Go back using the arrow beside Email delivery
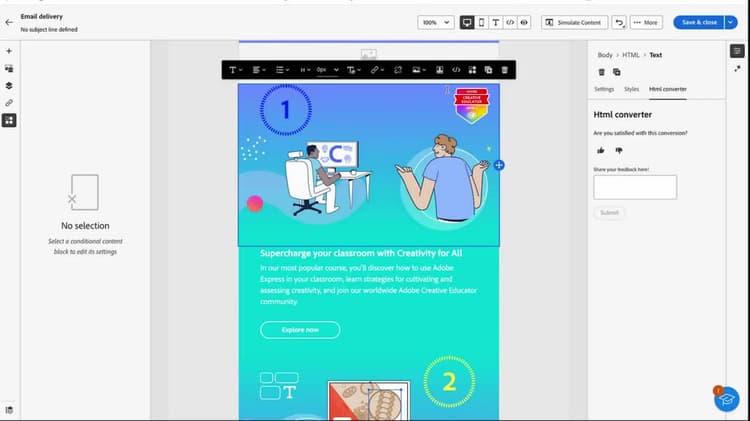Image resolution: width=750 pixels, height=421 pixels. point(9,22)
